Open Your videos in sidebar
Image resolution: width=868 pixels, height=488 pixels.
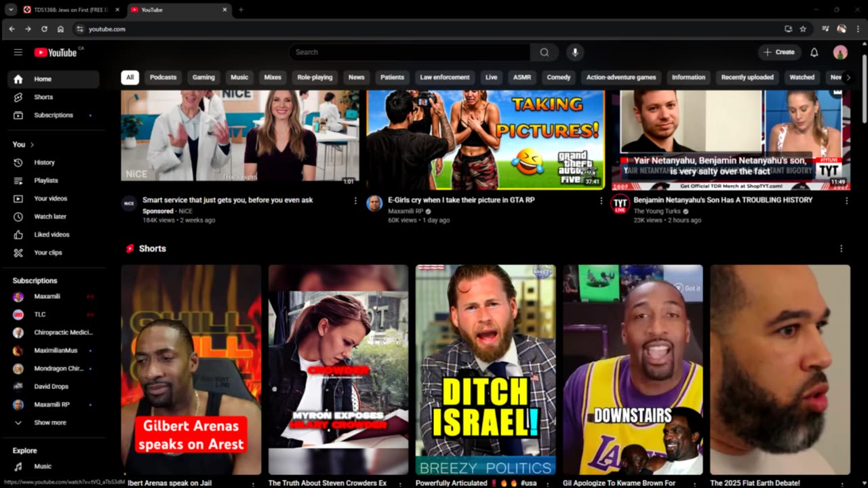(54, 199)
